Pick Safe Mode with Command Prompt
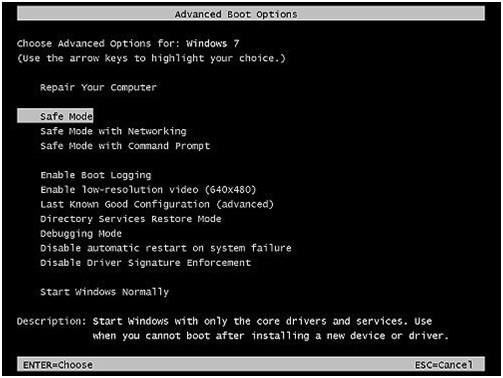Screen dimensions: 503x378 point(125,146)
